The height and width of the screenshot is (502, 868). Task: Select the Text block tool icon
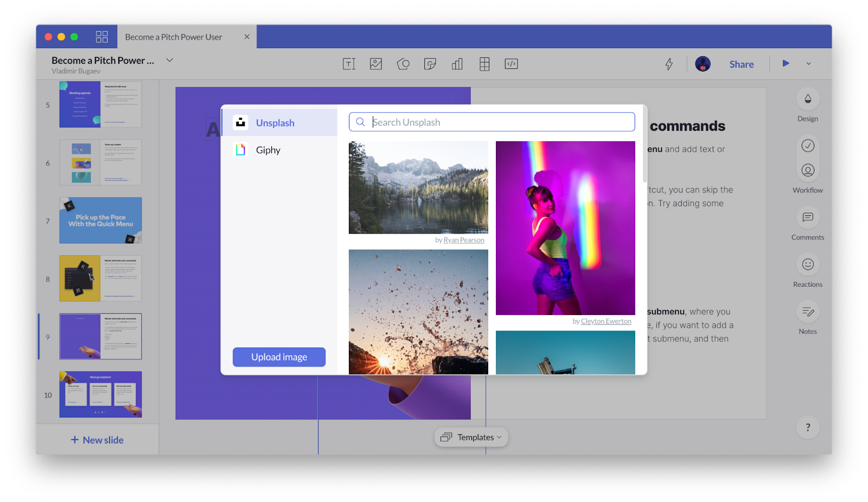point(349,64)
